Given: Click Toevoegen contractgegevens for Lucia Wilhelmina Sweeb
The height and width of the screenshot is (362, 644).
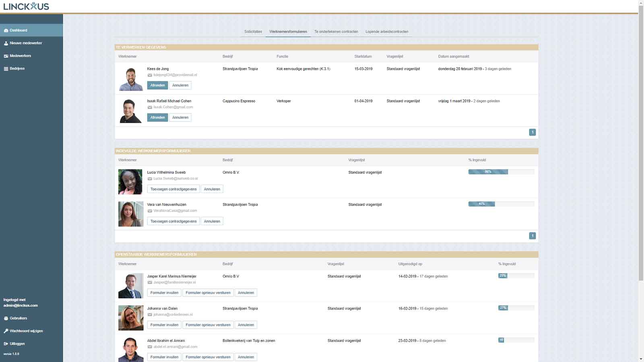Looking at the screenshot, I should tap(173, 189).
